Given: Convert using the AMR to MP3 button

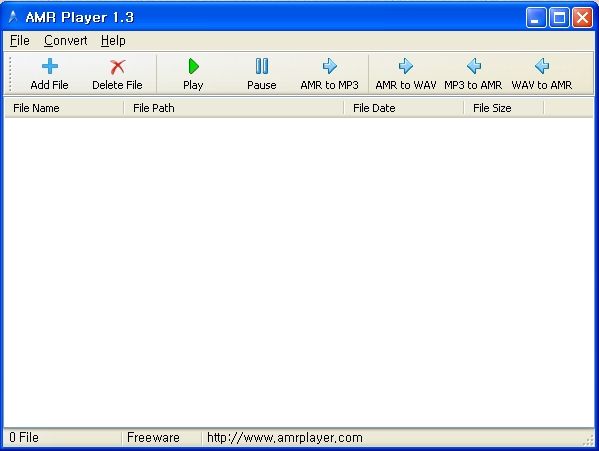Looking at the screenshot, I should pos(329,74).
